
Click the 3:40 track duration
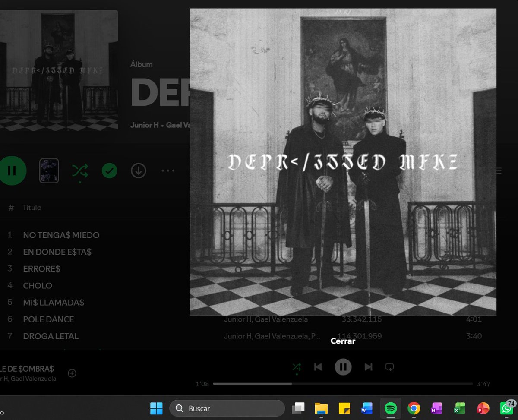click(x=474, y=336)
